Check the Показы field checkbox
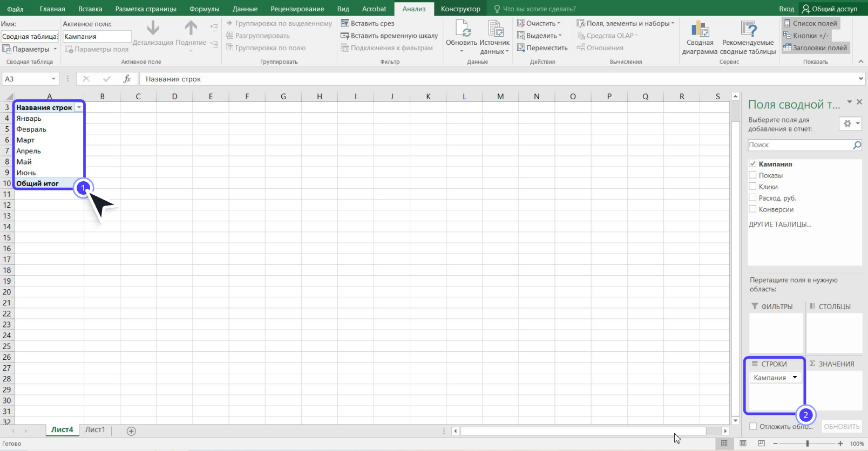Viewport: 868px width, 451px height. point(752,175)
